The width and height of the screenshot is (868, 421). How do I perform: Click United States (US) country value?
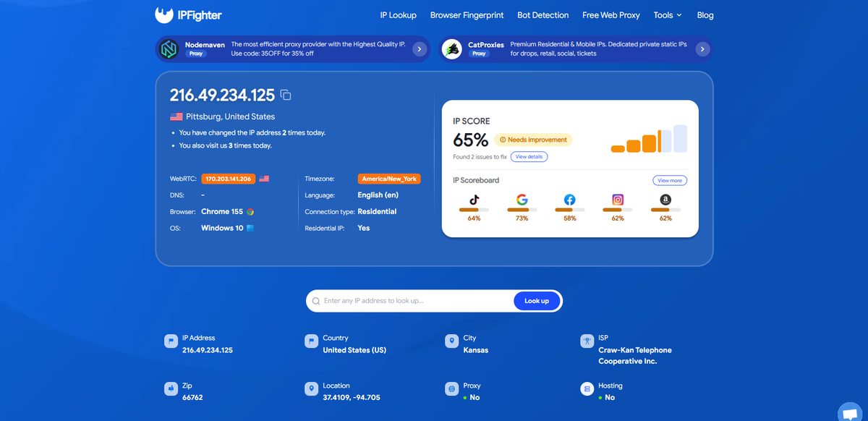click(354, 350)
